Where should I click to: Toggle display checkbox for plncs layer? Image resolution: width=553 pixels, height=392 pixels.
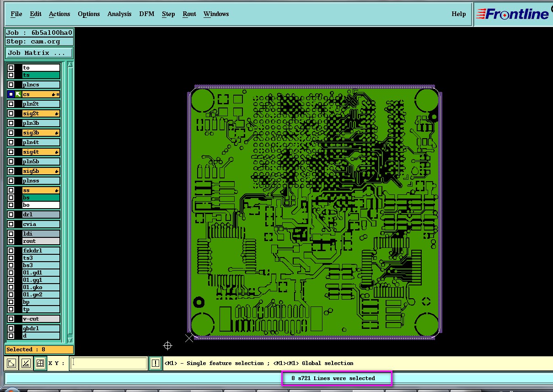11,85
